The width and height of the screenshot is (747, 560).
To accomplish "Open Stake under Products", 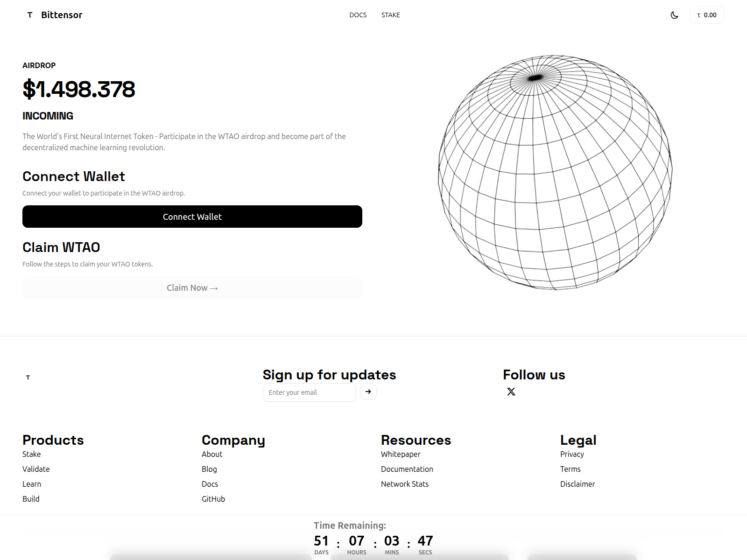I will pos(31,454).
